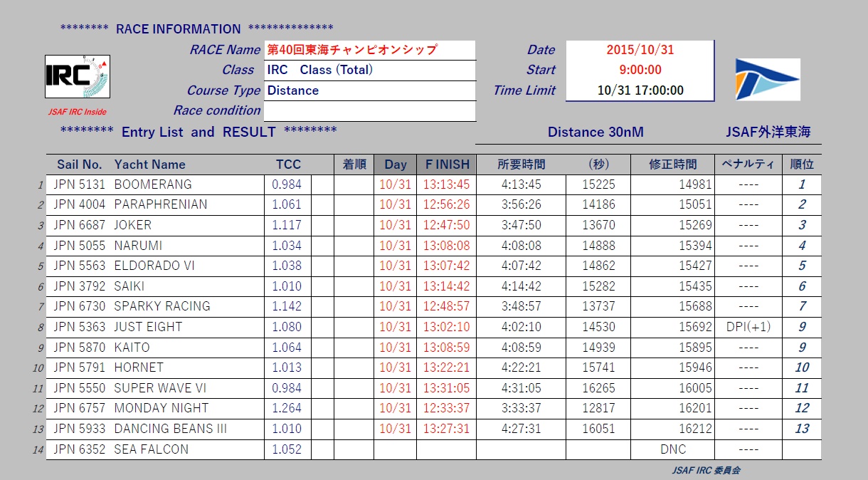Screen dimensions: 868x480
Task: Select the Start time cell 9:00:00
Action: [x=640, y=70]
